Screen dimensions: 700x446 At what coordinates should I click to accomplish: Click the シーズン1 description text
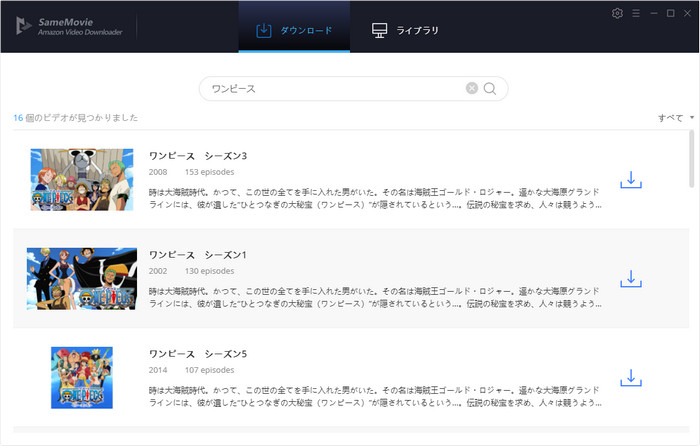(x=375, y=297)
